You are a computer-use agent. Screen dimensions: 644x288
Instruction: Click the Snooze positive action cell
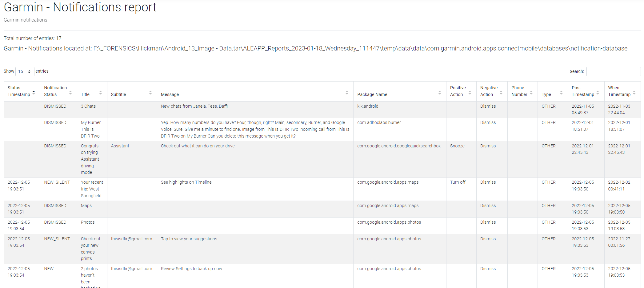(457, 146)
